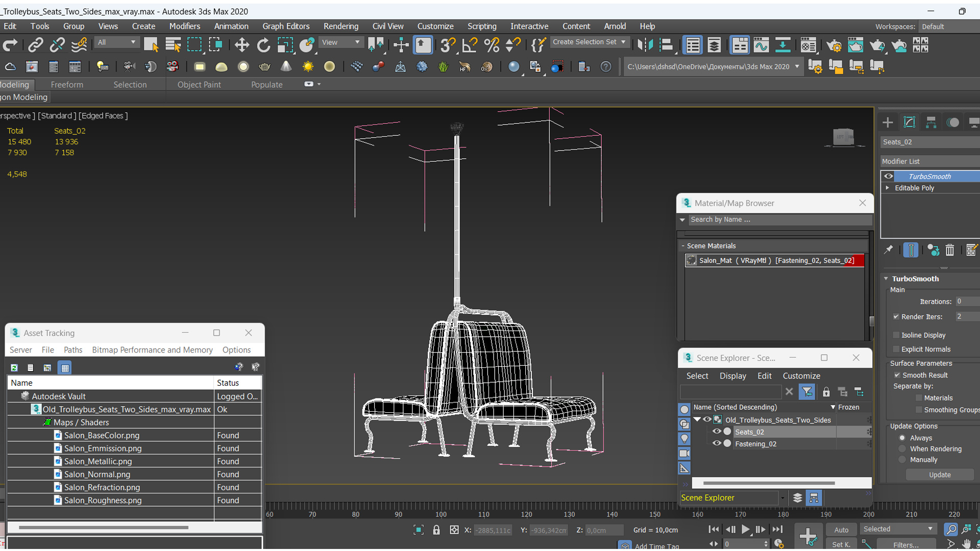Open the Curve Editor

(761, 45)
